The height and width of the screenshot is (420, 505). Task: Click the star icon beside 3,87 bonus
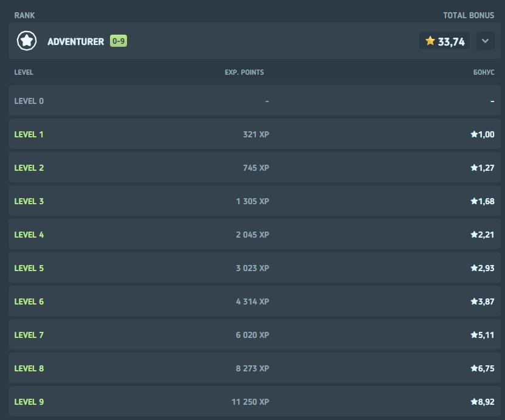474,301
